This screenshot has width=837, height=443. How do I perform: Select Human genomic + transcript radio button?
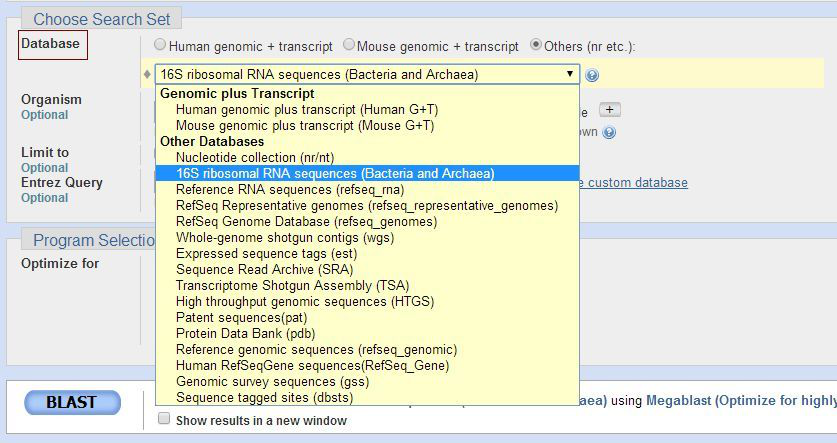coord(160,45)
